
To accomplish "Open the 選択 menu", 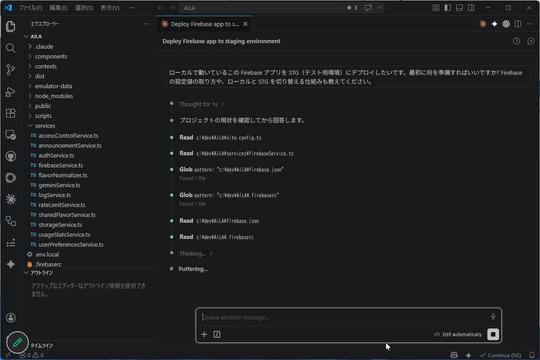I will (84, 8).
